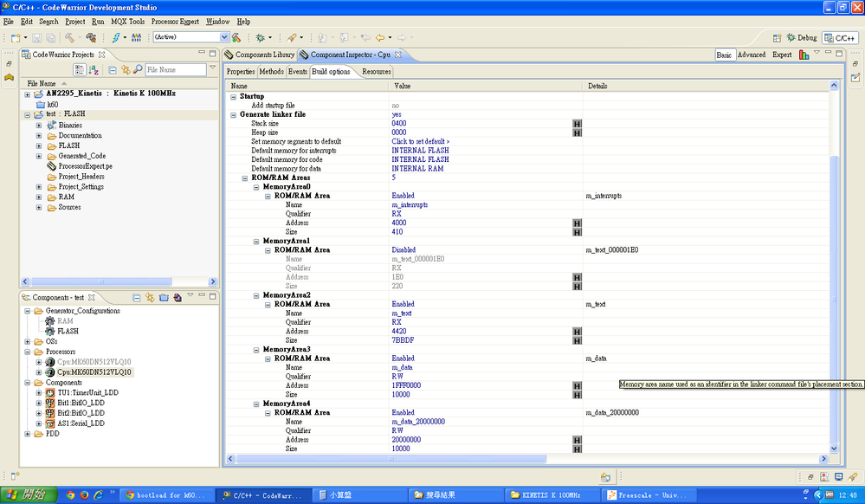This screenshot has height=504, width=865.
Task: Collapse the Generate linker file group
Action: click(234, 115)
